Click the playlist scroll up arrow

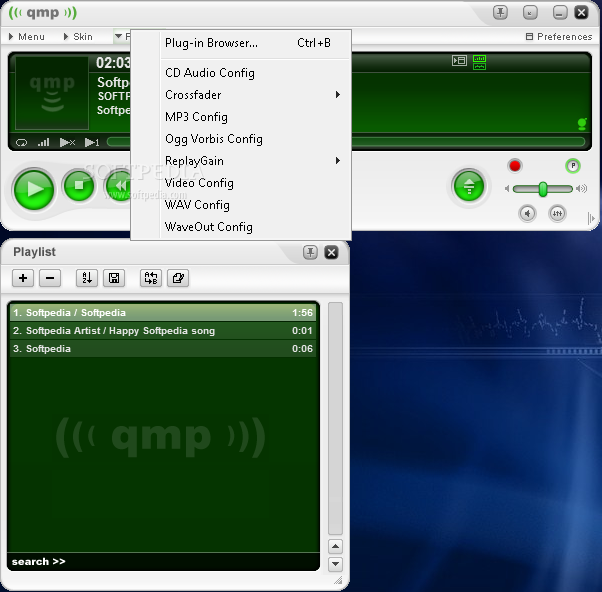tap(336, 546)
